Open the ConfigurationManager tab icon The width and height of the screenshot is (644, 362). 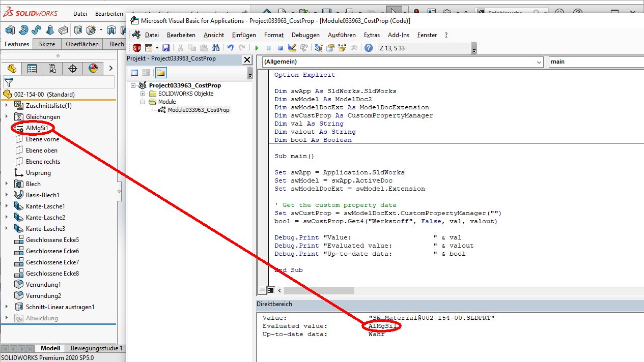click(52, 68)
